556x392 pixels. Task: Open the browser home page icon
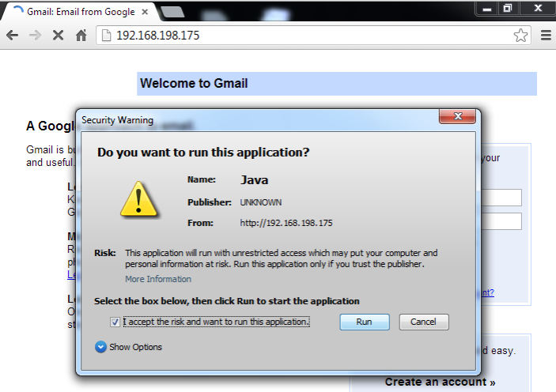pyautogui.click(x=81, y=35)
